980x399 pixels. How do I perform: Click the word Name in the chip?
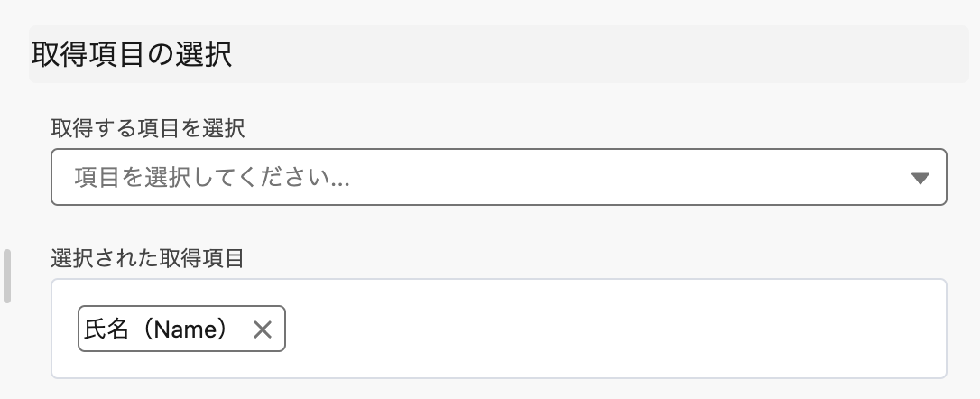tap(185, 330)
